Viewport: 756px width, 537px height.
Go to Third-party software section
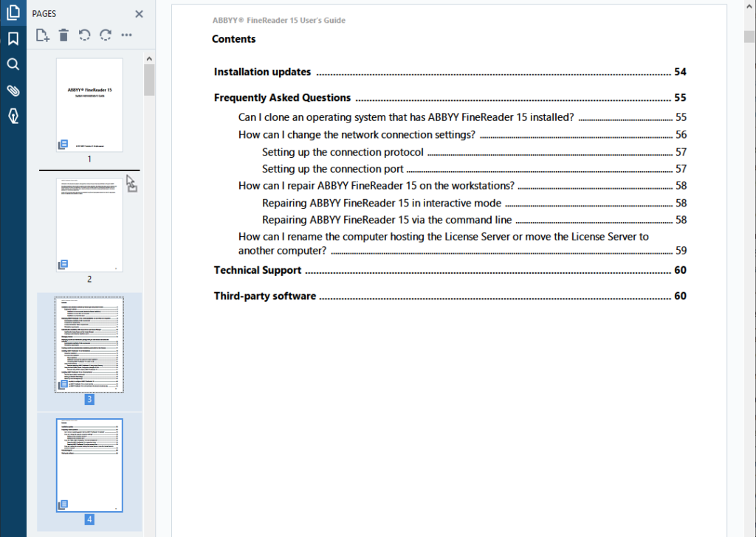coord(450,296)
